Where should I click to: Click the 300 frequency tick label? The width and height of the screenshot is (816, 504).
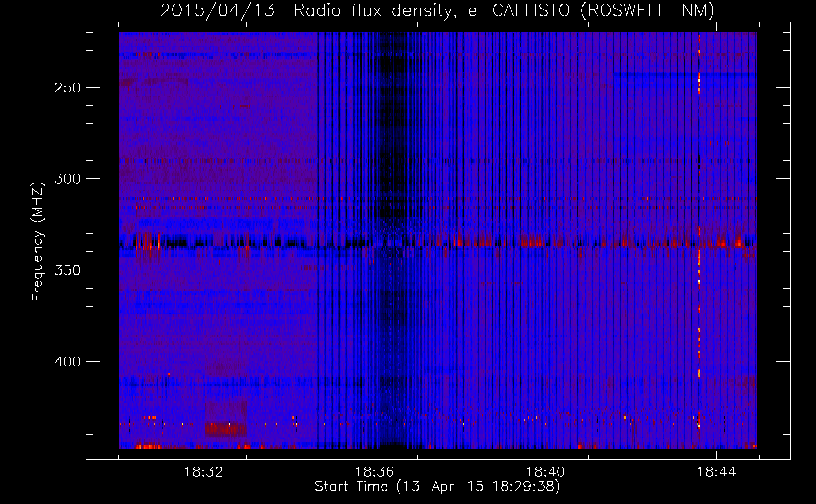68,179
